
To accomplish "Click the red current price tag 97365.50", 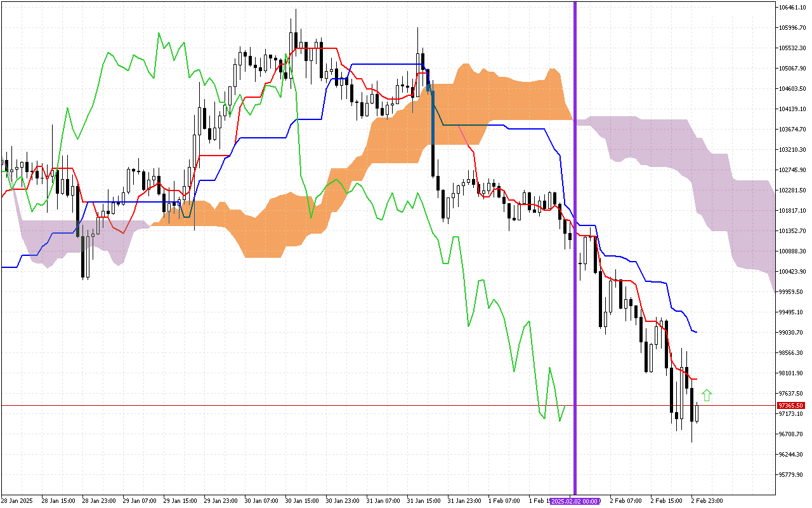I will coord(791,405).
